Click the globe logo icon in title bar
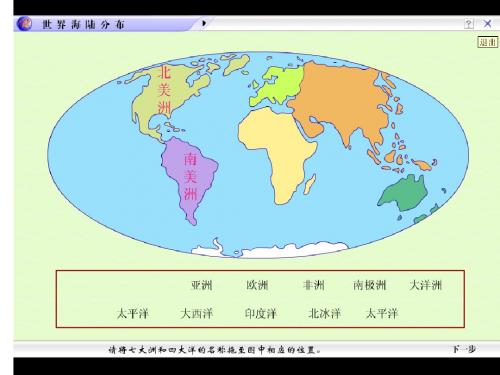Image resolution: width=500 pixels, height=375 pixels. (x=24, y=24)
